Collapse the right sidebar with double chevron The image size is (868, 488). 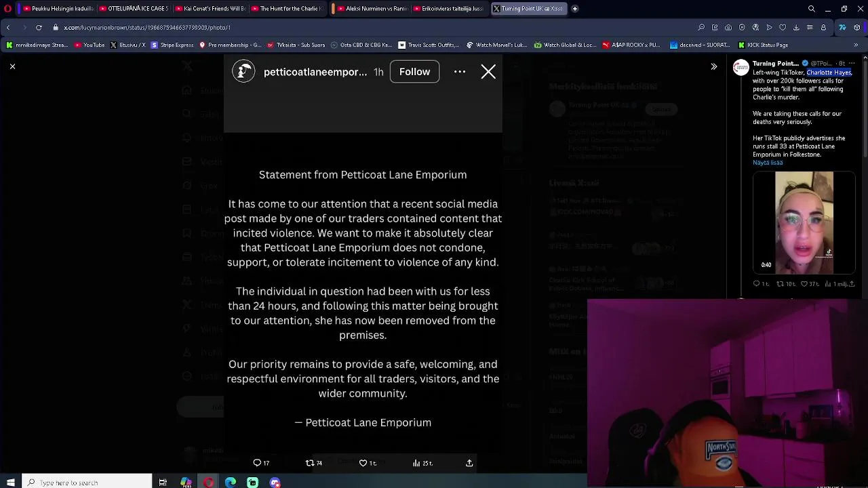[713, 66]
